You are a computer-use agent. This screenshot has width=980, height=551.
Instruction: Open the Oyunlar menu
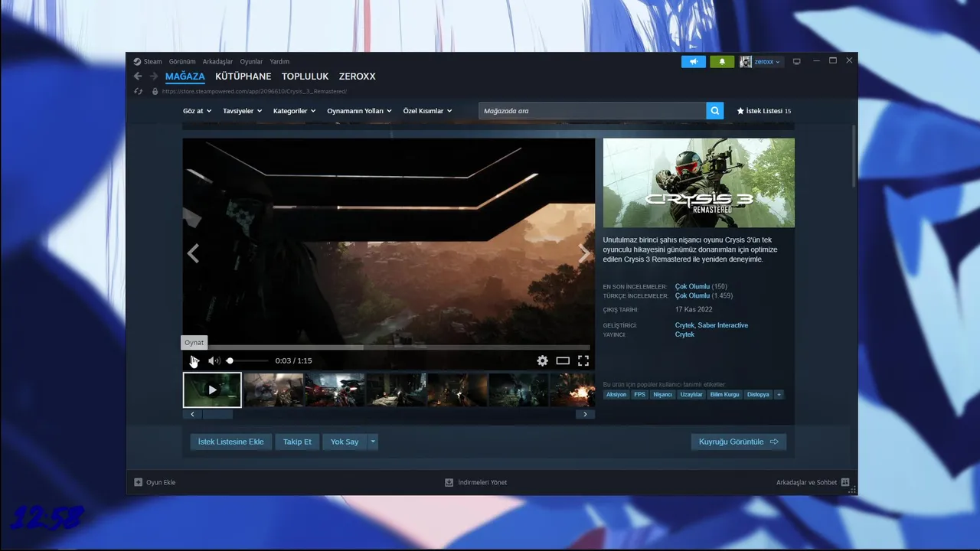tap(251, 62)
